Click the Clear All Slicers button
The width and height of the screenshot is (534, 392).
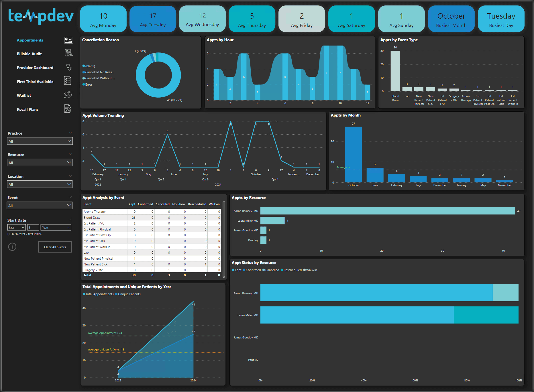tap(55, 247)
